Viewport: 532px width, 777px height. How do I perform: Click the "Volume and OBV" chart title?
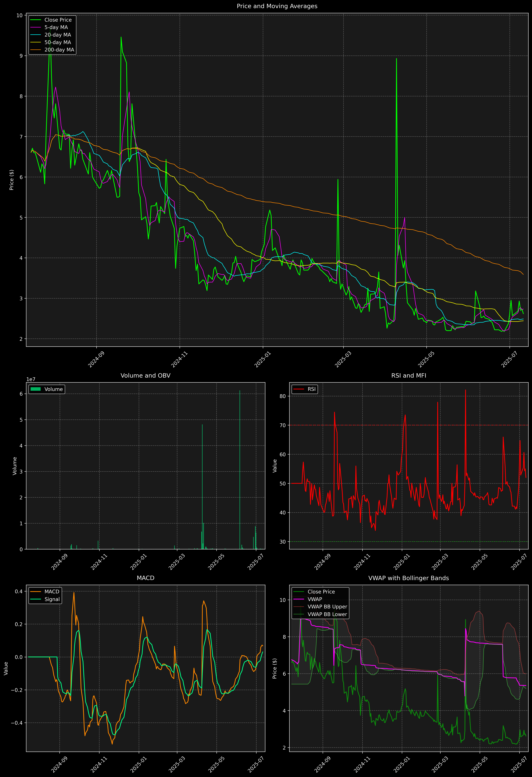click(145, 375)
